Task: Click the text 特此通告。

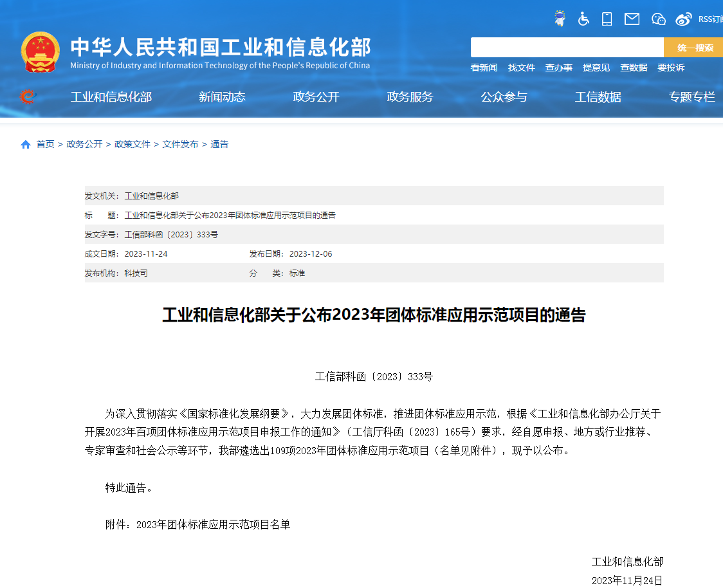Action: (129, 488)
